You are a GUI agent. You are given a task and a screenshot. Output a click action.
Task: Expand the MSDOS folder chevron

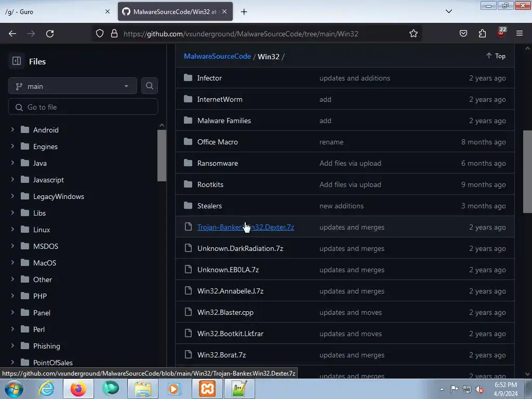12,246
